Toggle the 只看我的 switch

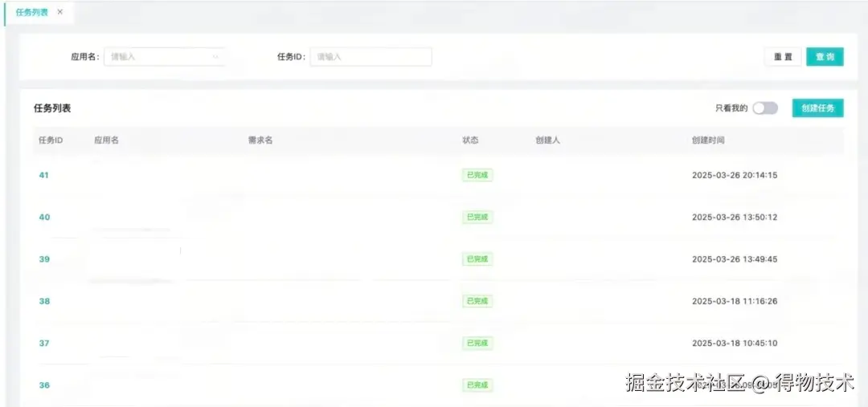tap(765, 108)
